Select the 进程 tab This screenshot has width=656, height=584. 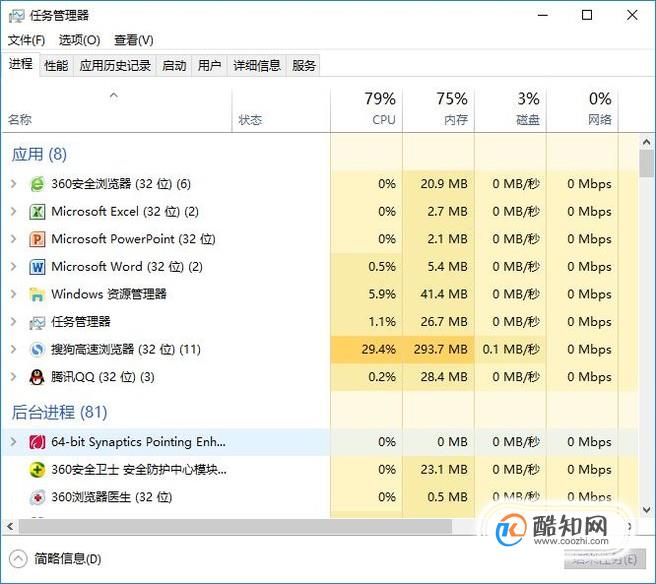(x=20, y=64)
